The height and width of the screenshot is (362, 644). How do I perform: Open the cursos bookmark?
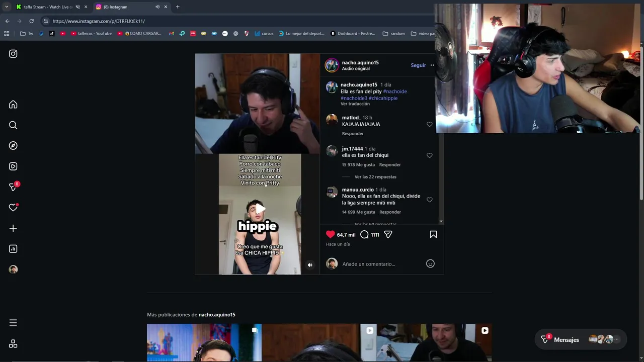point(264,34)
